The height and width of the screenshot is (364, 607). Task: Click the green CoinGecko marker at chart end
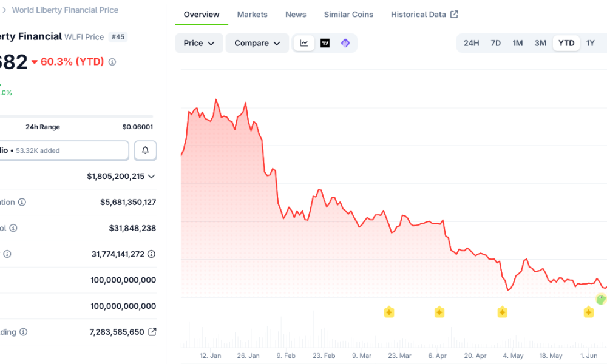pos(601,298)
